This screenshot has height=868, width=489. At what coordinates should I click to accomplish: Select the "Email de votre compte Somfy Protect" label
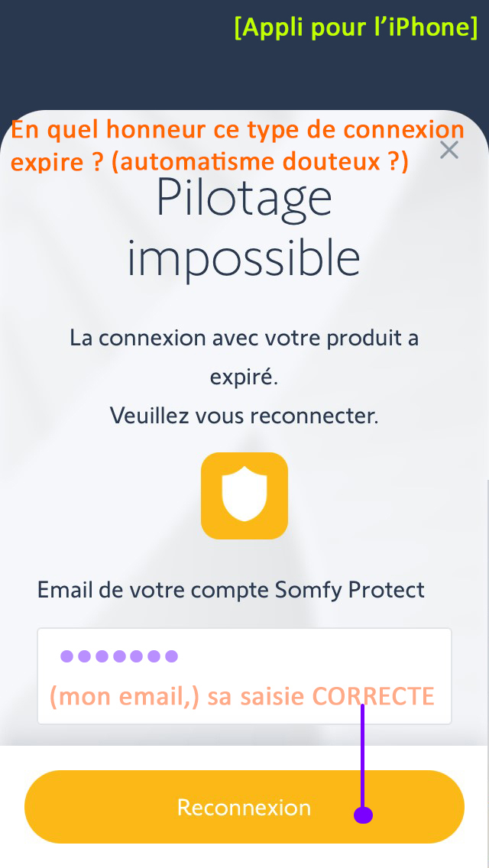coord(231,590)
